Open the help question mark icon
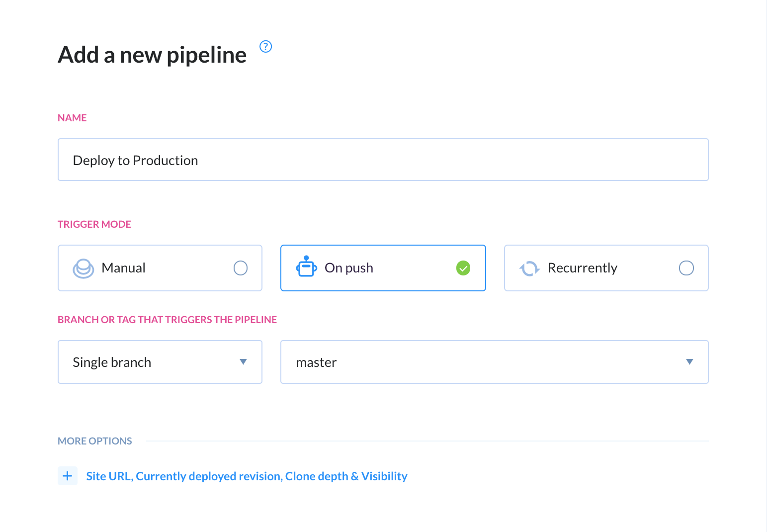The image size is (767, 532). (266, 46)
